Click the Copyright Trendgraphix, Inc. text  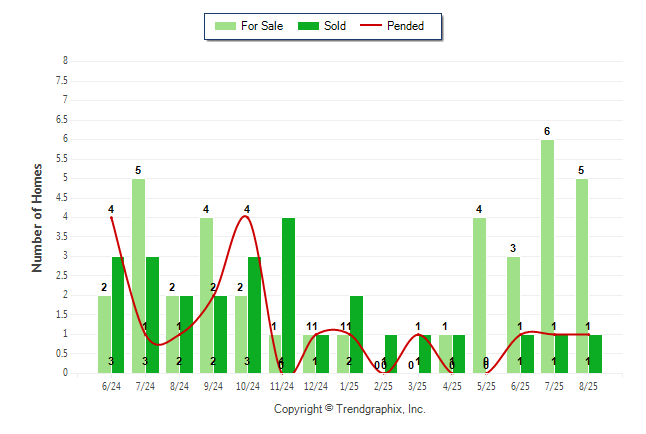click(350, 409)
